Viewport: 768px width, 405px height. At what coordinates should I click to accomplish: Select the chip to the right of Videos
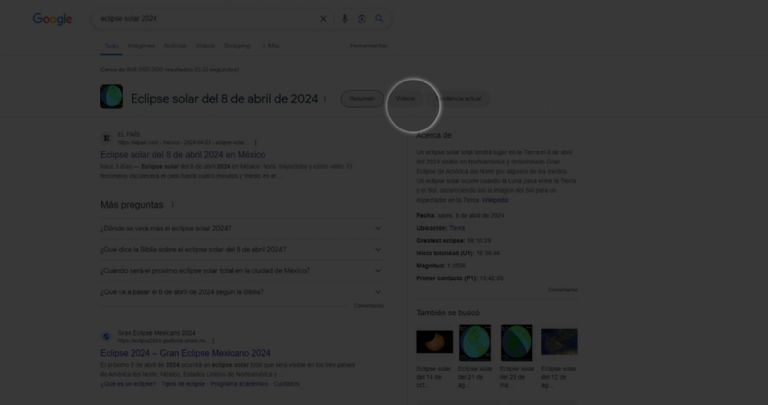pos(460,99)
